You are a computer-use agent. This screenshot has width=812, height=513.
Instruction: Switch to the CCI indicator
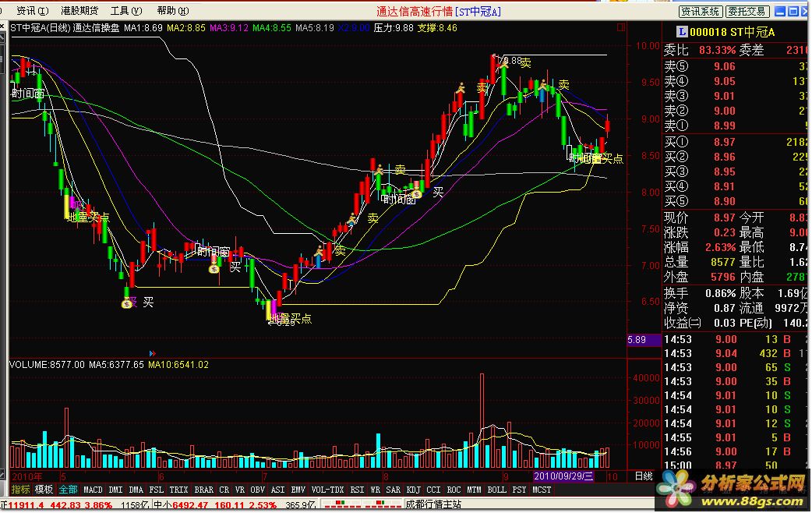coord(433,490)
